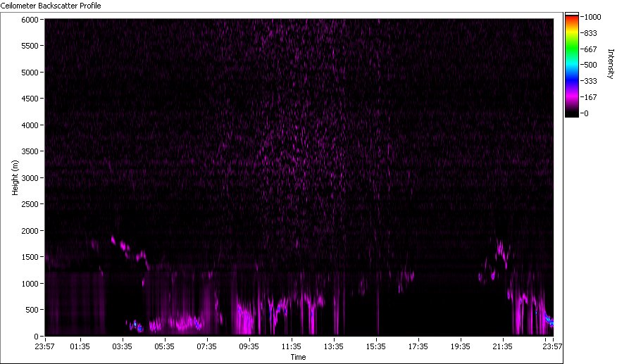Click the 15:35 time axis label

tap(376, 346)
